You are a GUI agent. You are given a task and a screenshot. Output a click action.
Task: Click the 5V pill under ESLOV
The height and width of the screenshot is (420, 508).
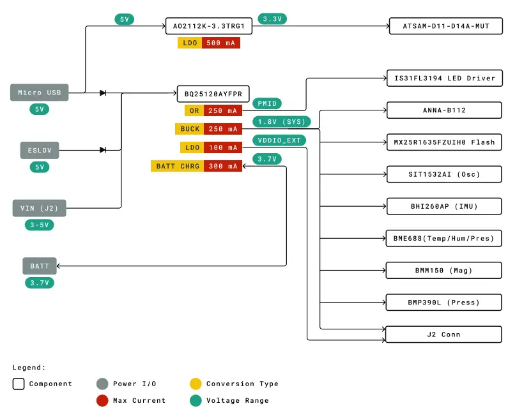(40, 167)
